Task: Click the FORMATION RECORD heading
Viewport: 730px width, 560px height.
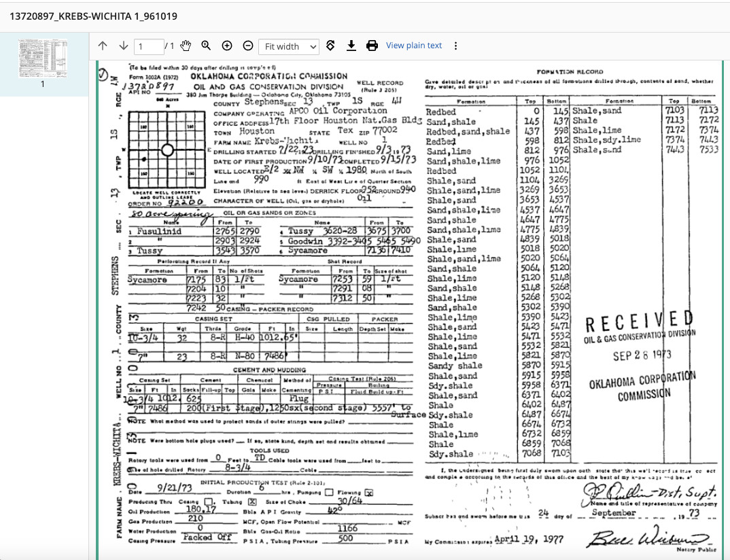Action: click(570, 71)
